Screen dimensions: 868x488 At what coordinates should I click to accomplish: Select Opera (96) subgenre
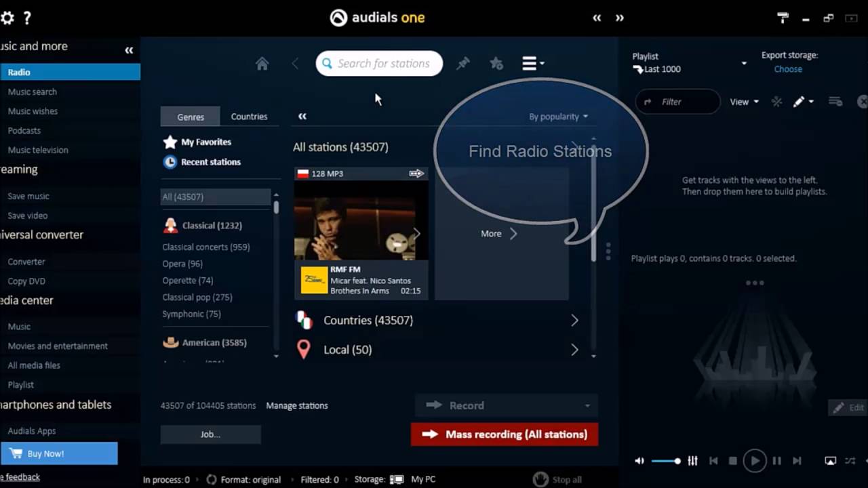(182, 264)
